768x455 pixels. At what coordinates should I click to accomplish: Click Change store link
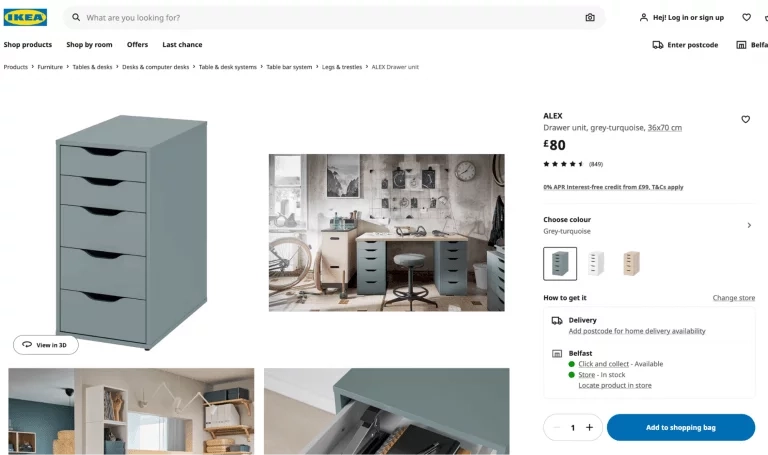pyautogui.click(x=733, y=298)
